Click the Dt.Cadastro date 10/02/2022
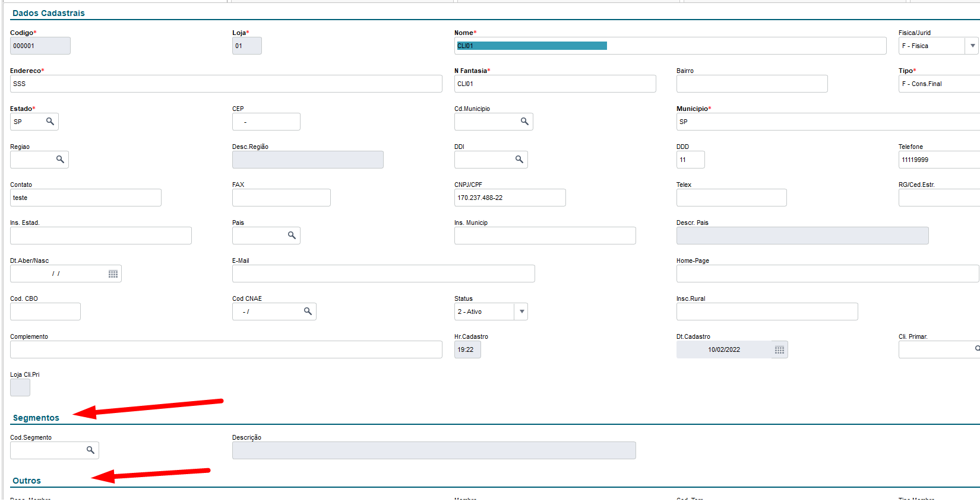This screenshot has width=980, height=502. coord(724,350)
